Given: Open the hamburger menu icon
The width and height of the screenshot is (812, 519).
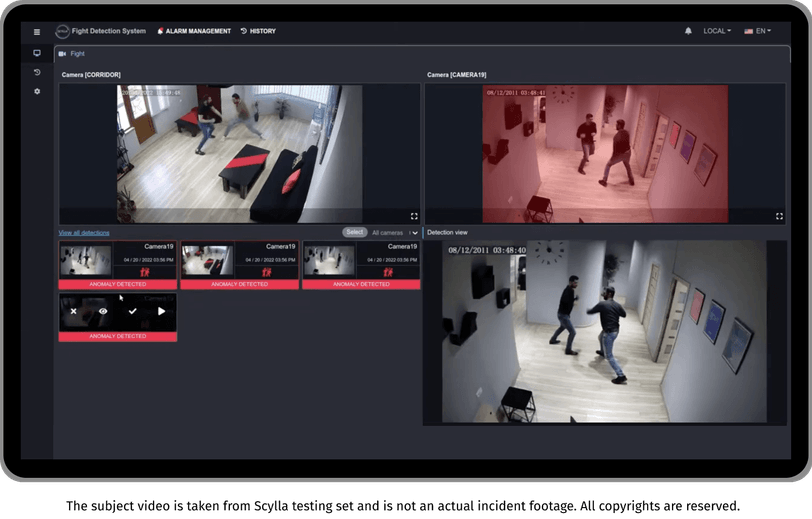Looking at the screenshot, I should (x=37, y=32).
